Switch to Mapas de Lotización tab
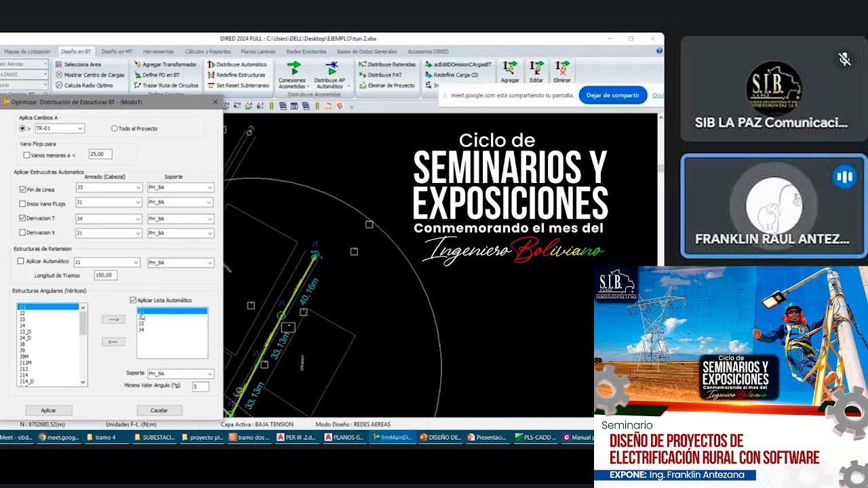 pos(27,52)
